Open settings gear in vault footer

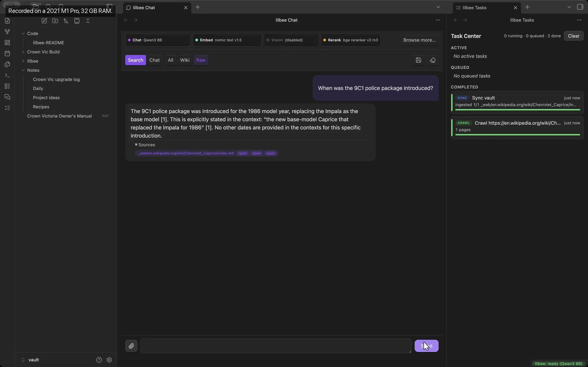click(x=109, y=360)
